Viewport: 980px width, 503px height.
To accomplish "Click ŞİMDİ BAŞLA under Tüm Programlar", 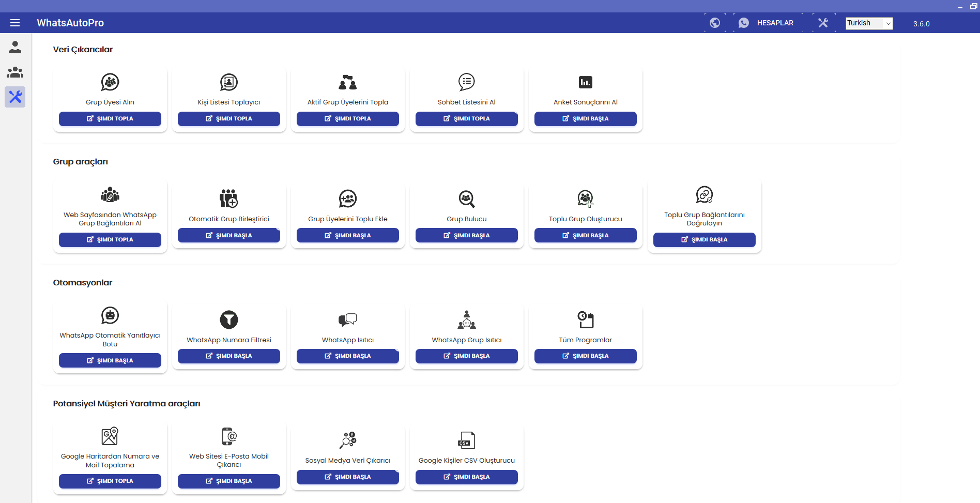I will pyautogui.click(x=586, y=356).
